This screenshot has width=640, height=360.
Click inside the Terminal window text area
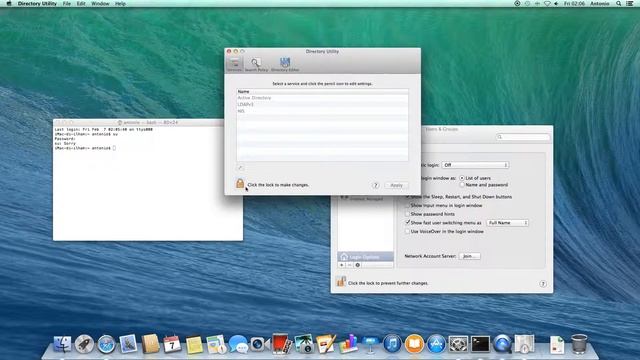148,183
